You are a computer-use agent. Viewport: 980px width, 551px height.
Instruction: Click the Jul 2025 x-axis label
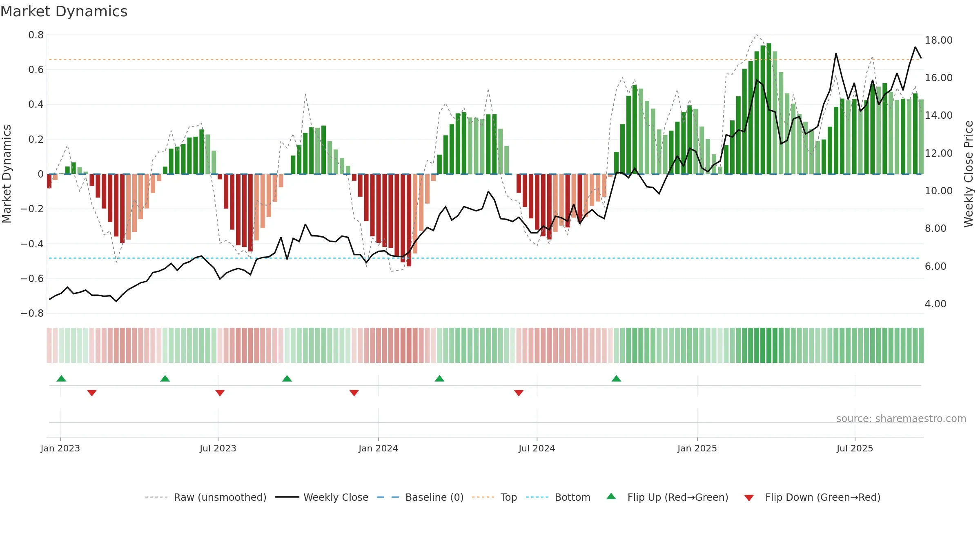tap(855, 448)
